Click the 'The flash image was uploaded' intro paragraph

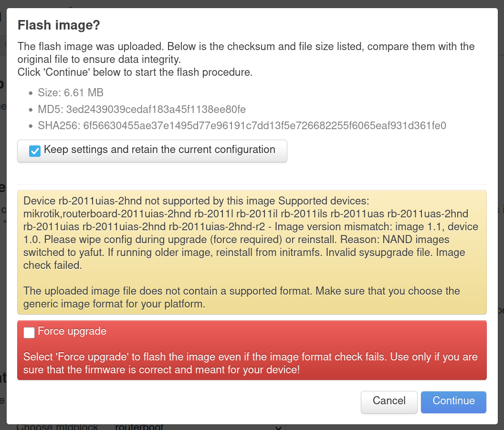246,52
